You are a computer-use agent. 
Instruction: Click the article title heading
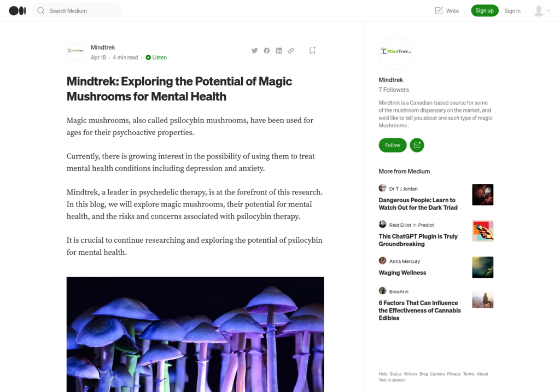click(x=179, y=89)
